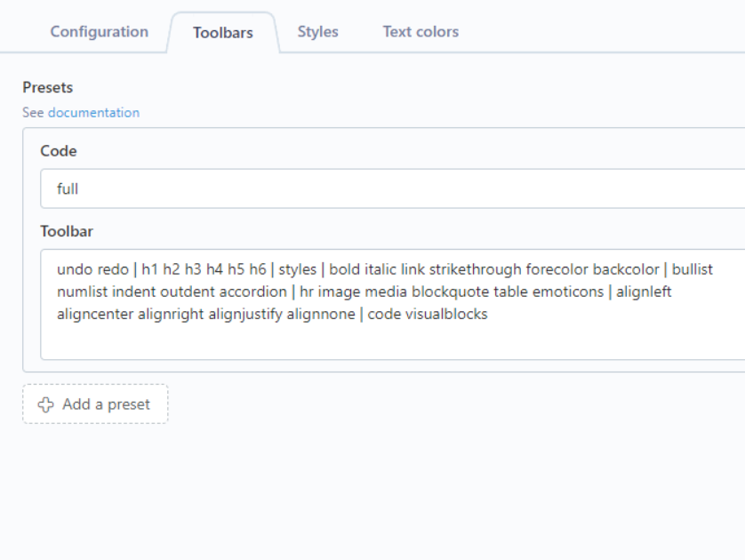The height and width of the screenshot is (560, 745).
Task: Focus the Code input field containing full
Action: click(x=392, y=188)
